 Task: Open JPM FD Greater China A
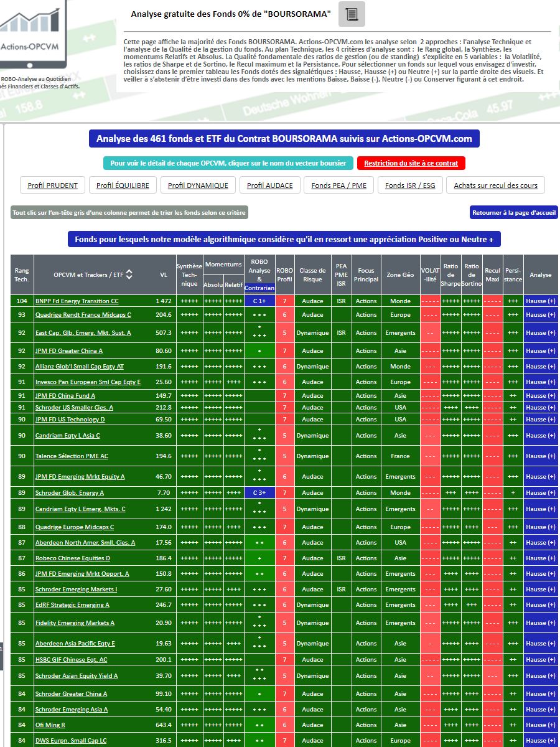(68, 351)
